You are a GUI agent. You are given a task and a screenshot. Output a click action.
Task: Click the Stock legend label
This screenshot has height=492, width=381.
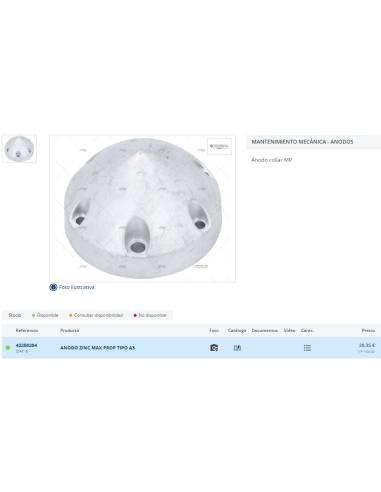15,315
